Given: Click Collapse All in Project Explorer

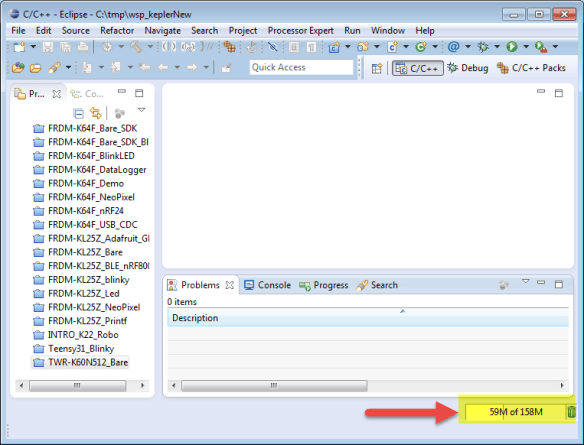Looking at the screenshot, I should 79,113.
